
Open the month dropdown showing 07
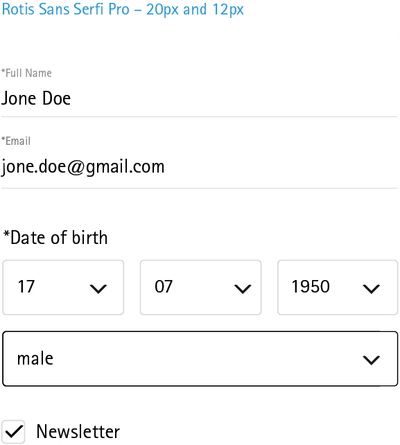tap(201, 287)
